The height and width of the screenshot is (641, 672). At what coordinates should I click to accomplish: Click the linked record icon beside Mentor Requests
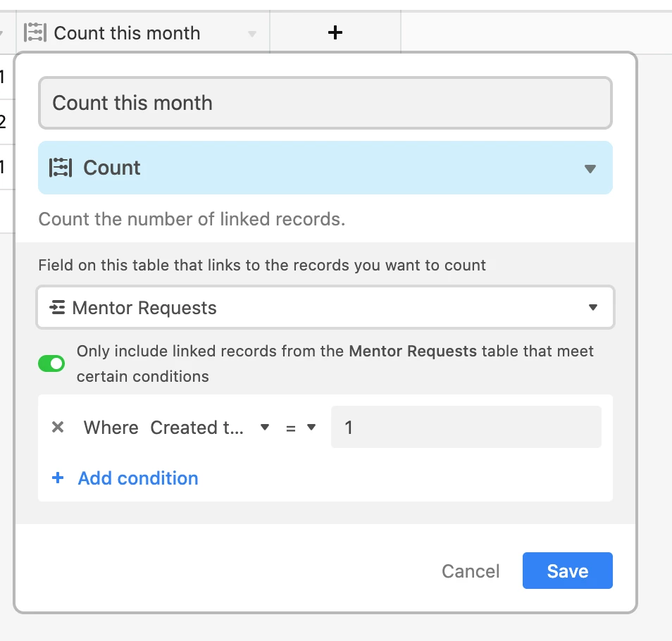(58, 307)
